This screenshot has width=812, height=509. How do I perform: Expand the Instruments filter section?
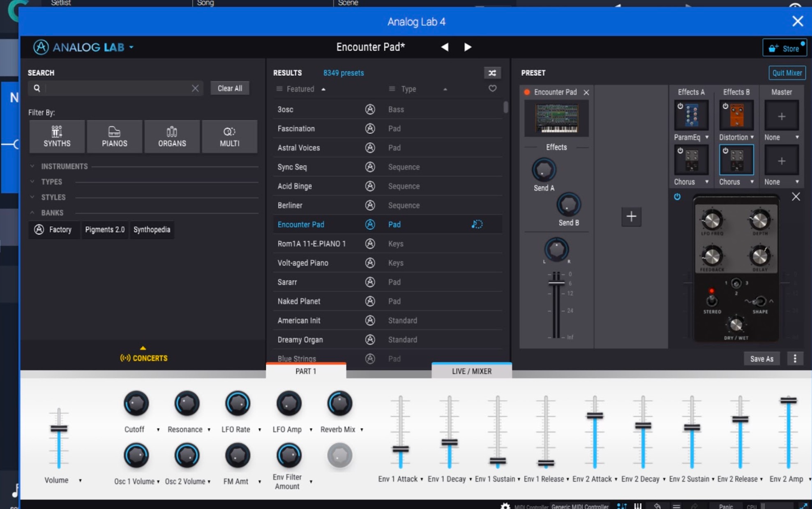pyautogui.click(x=64, y=166)
